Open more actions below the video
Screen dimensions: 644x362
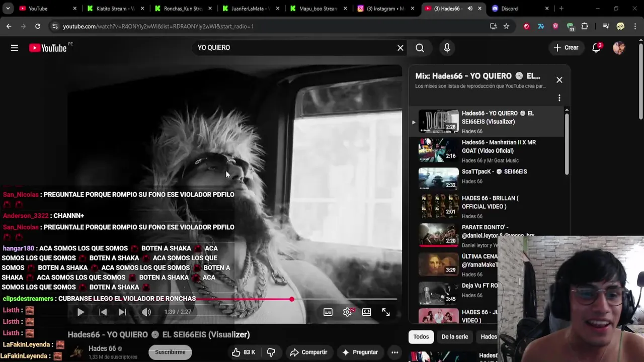pos(395,352)
